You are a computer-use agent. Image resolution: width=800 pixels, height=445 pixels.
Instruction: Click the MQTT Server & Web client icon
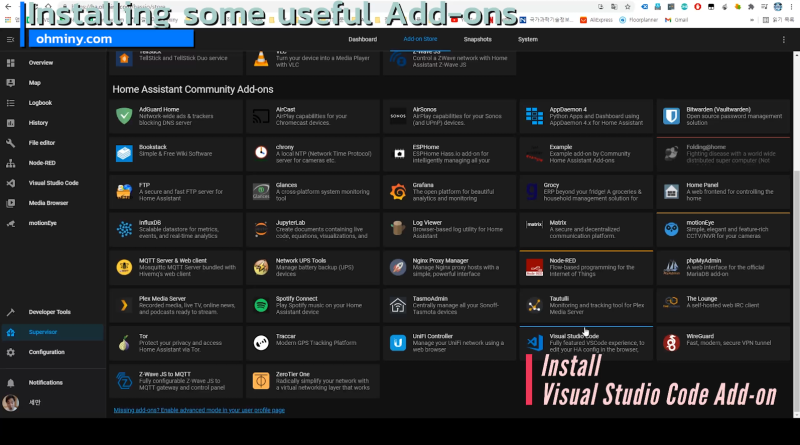[124, 267]
